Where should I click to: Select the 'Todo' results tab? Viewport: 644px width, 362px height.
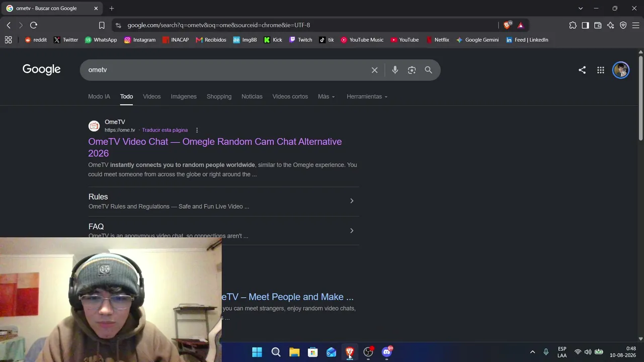click(x=126, y=97)
